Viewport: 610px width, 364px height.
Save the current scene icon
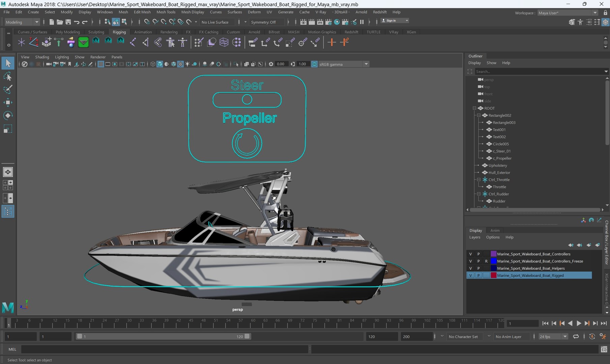pyautogui.click(x=68, y=22)
